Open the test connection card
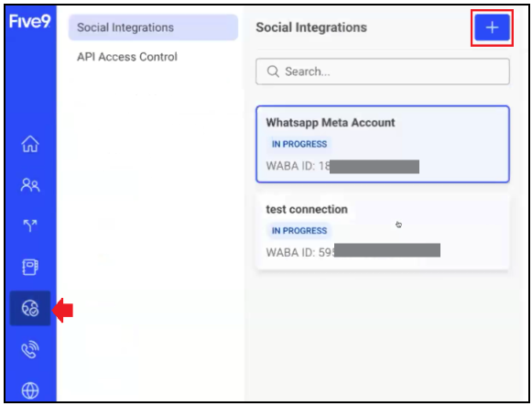 pos(383,232)
